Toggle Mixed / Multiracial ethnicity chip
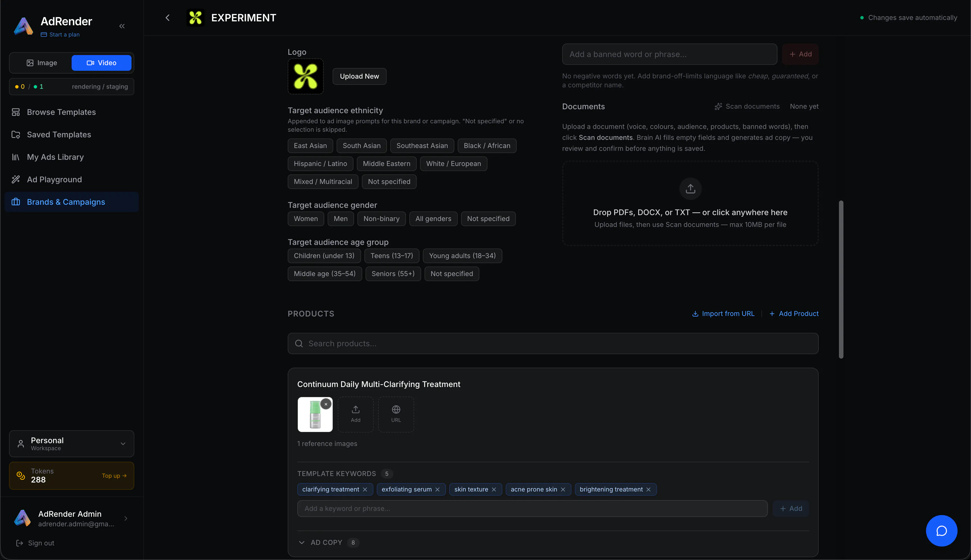This screenshot has height=560, width=971. (323, 181)
